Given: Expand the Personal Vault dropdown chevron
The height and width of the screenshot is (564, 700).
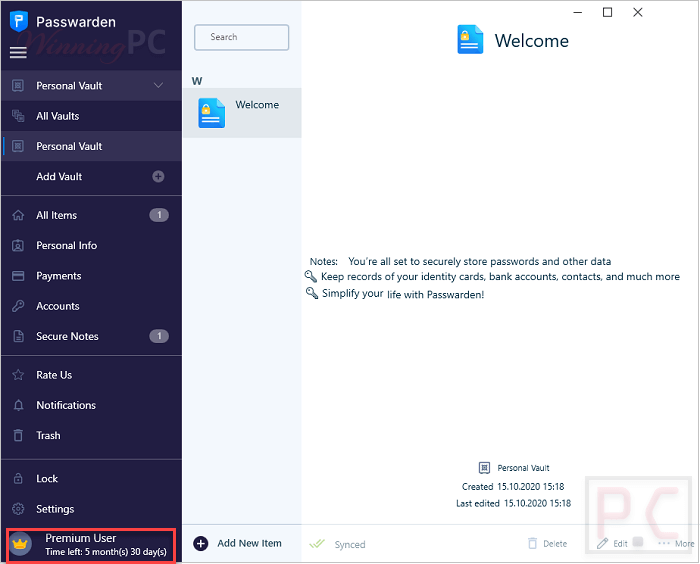Looking at the screenshot, I should [158, 85].
